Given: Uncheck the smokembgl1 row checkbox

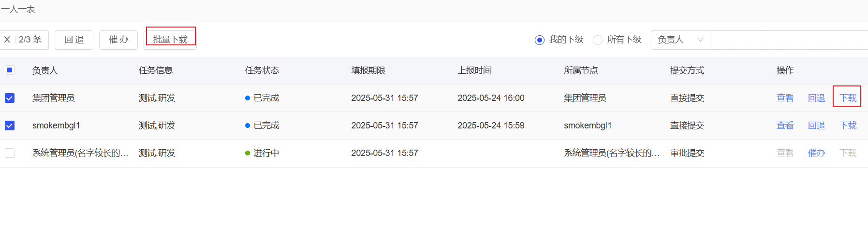Looking at the screenshot, I should (x=10, y=126).
